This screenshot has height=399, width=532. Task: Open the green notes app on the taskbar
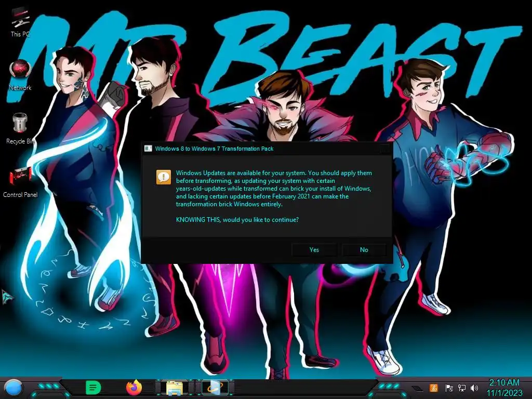(93, 388)
